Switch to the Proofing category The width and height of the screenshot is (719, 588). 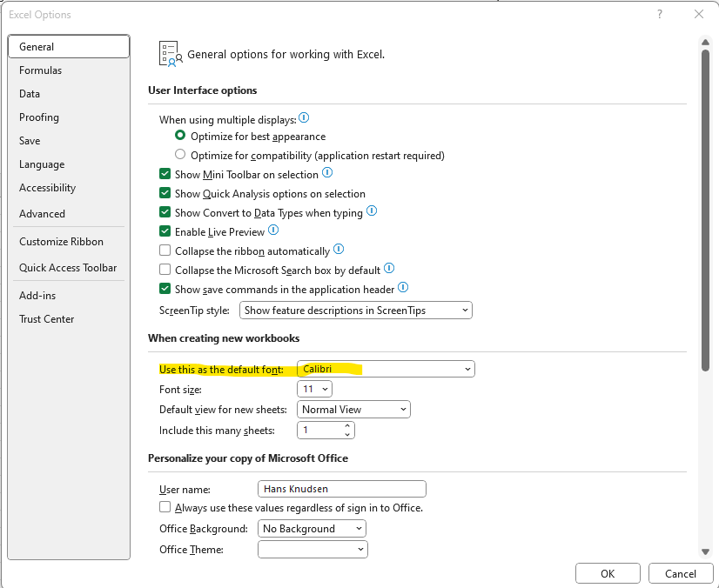69,117
